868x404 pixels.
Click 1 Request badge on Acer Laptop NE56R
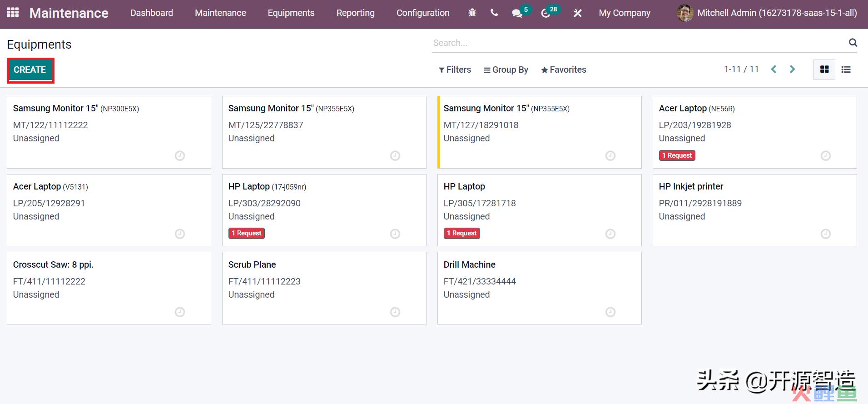[x=677, y=155]
